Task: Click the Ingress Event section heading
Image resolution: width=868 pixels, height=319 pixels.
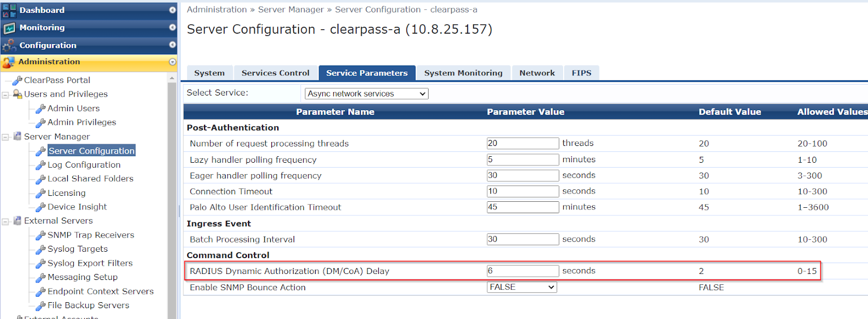Action: [x=219, y=224]
